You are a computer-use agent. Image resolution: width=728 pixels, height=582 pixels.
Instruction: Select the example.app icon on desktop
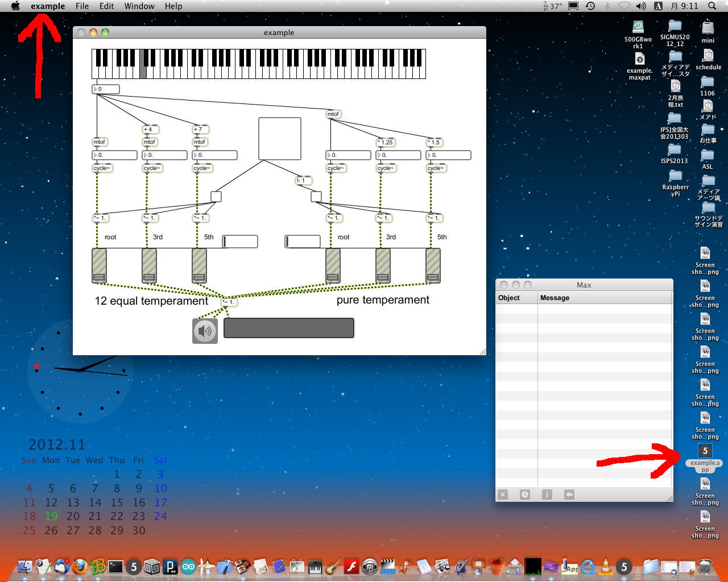(705, 458)
